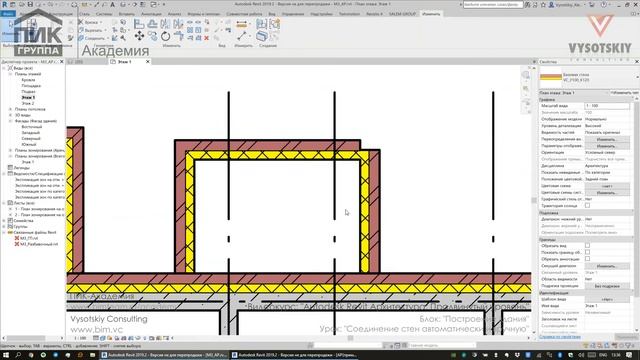Click Text tool in quick access toolbar
This screenshot has width=640, height=360.
click(112, 4)
